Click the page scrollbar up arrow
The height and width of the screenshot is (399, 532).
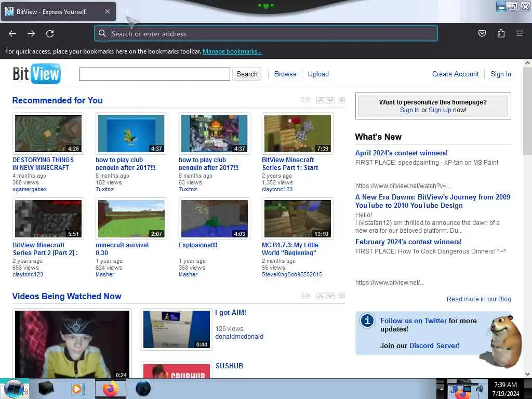527,63
